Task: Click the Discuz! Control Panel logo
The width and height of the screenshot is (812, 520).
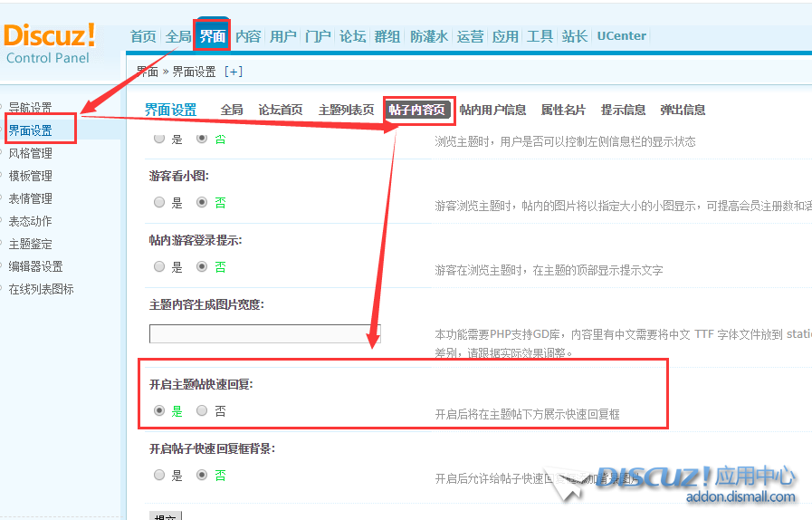Action: 51,42
